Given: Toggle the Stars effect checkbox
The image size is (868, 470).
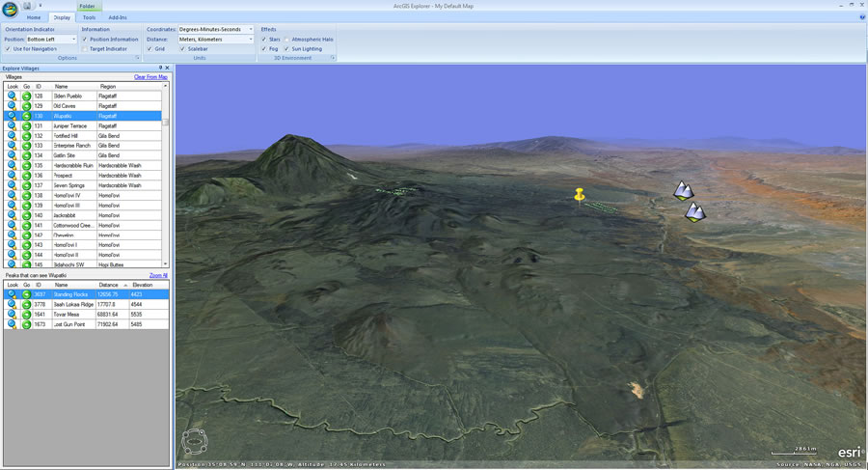Looking at the screenshot, I should point(264,40).
